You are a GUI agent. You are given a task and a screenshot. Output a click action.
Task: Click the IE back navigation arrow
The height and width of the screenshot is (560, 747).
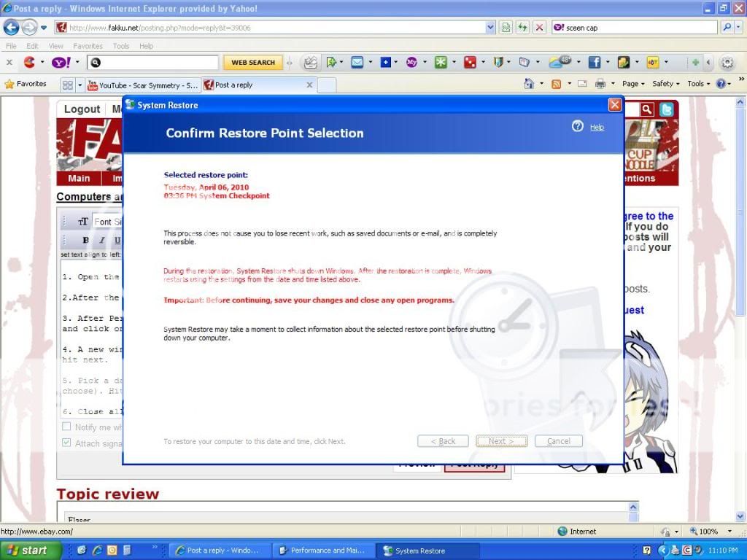[12, 28]
